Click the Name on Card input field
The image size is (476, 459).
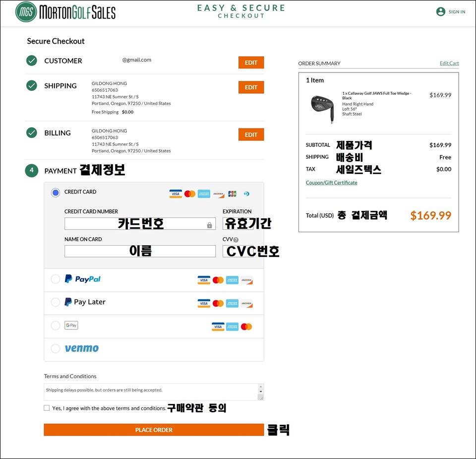tap(140, 251)
